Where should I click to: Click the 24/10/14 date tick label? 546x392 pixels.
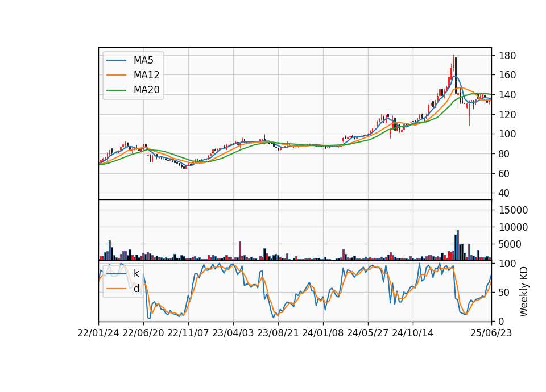click(413, 333)
